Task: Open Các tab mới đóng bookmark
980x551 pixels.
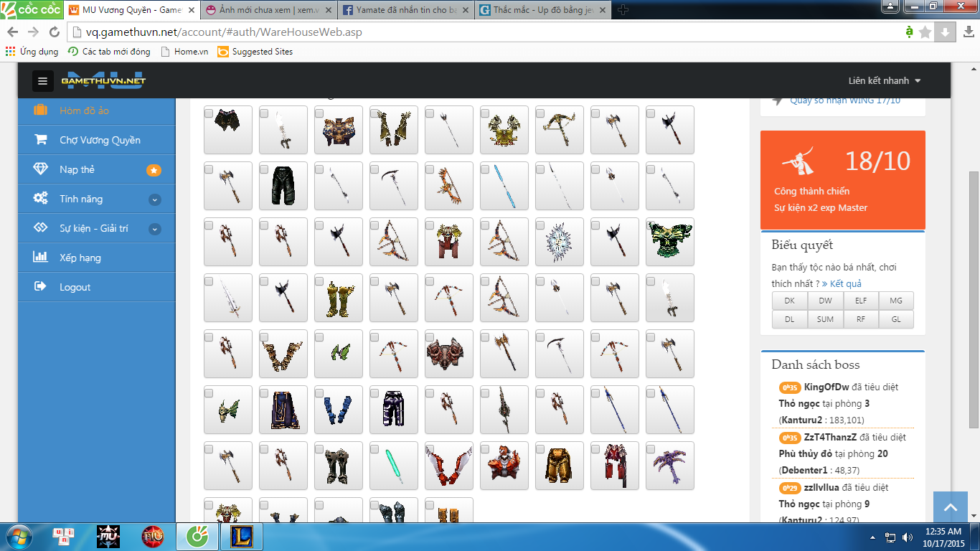Action: point(109,52)
